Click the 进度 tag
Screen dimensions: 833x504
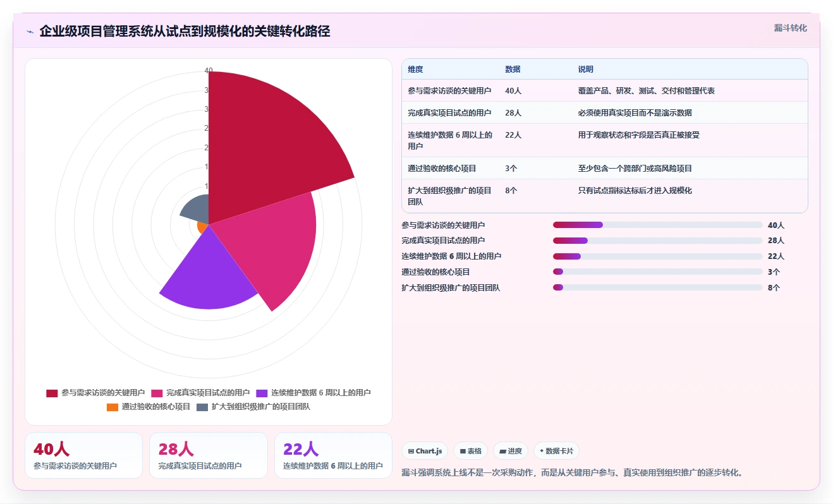click(x=511, y=451)
